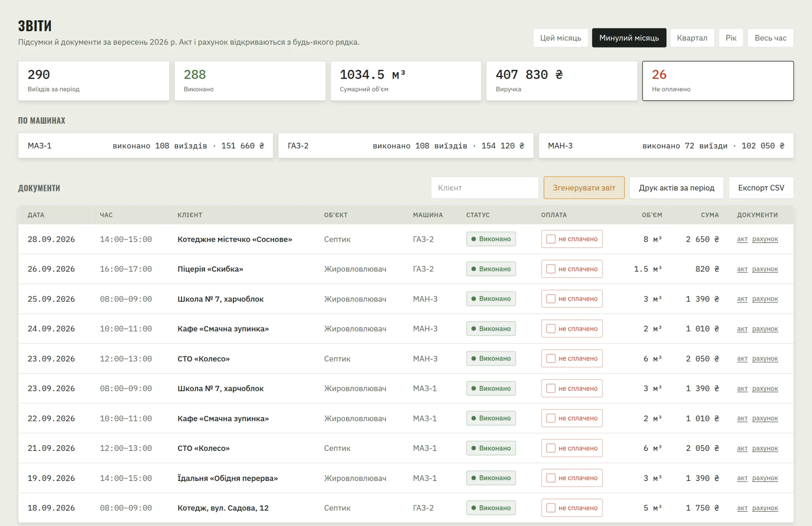Viewport: 812px width, 526px height.
Task: Open рахунок for the 22.09.2026 Кафе «Смачна зупинка» row
Action: tap(765, 418)
